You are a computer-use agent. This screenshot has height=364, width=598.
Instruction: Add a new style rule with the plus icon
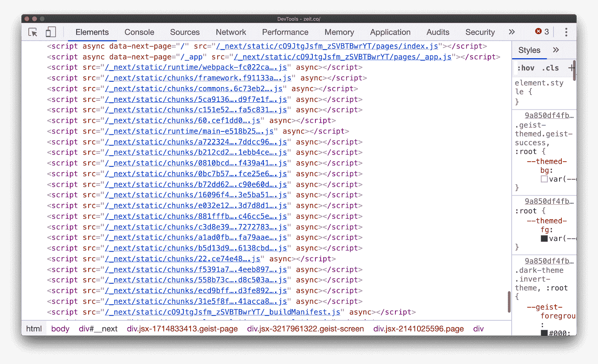571,68
